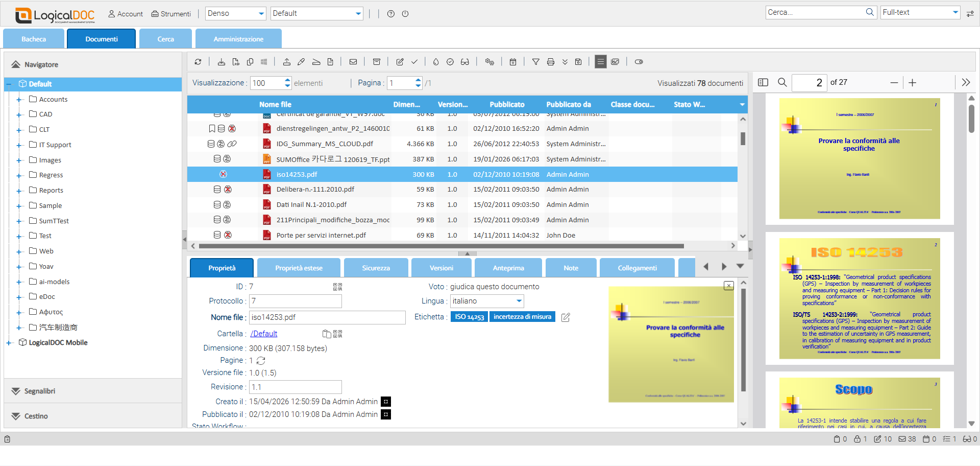Open the Default workspace dropdown
The width and height of the screenshot is (980, 466).
(x=317, y=13)
